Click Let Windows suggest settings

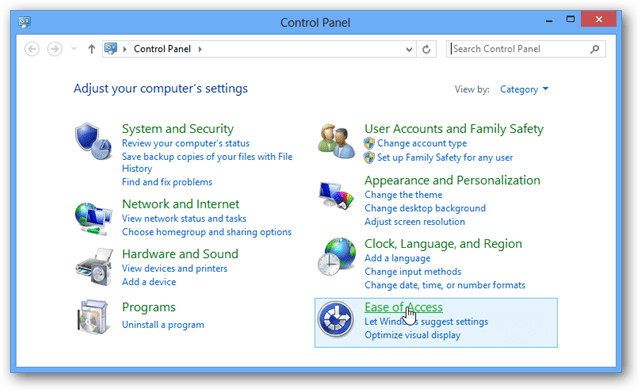tap(426, 322)
